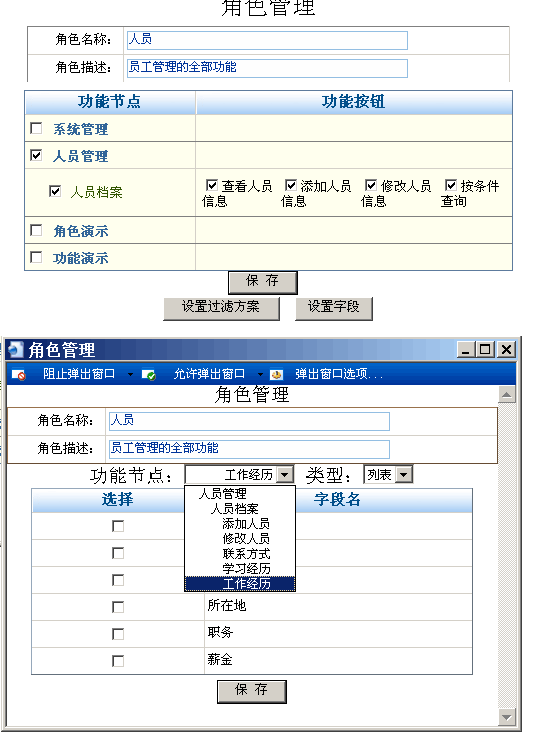The width and height of the screenshot is (534, 752).
Task: Click the 功能节点 column header
Action: (110, 102)
